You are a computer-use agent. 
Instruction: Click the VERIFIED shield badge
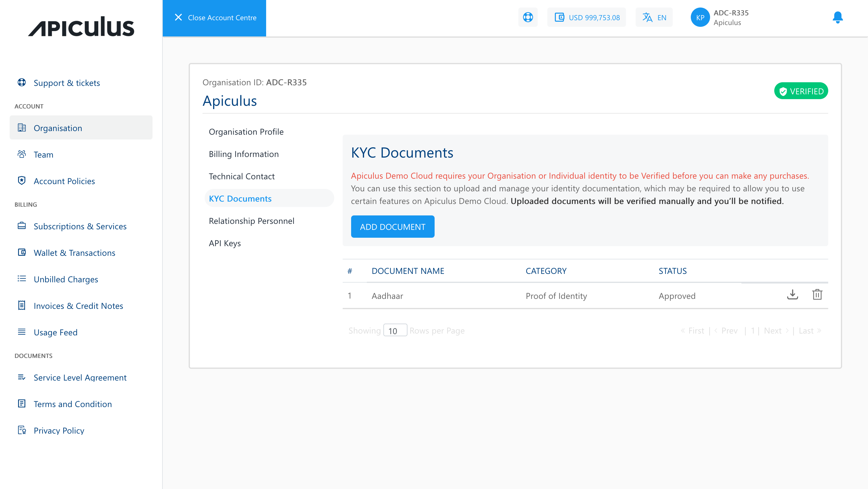pyautogui.click(x=801, y=91)
